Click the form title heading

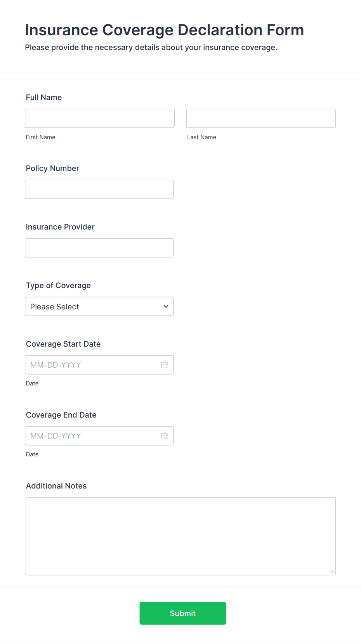[x=164, y=30]
